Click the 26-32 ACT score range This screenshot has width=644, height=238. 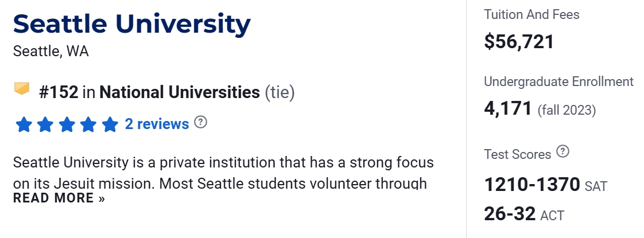point(510,214)
